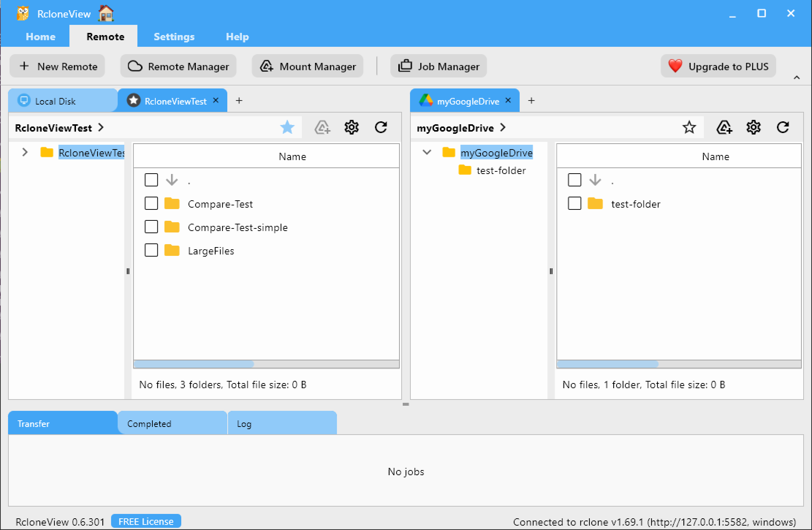This screenshot has width=812, height=530.
Task: Select the test-folder checkbox in myGoogleDrive
Action: click(574, 204)
